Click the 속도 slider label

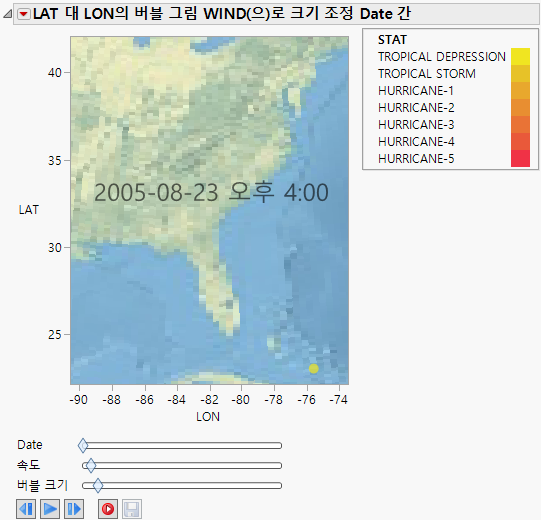[x=28, y=465]
